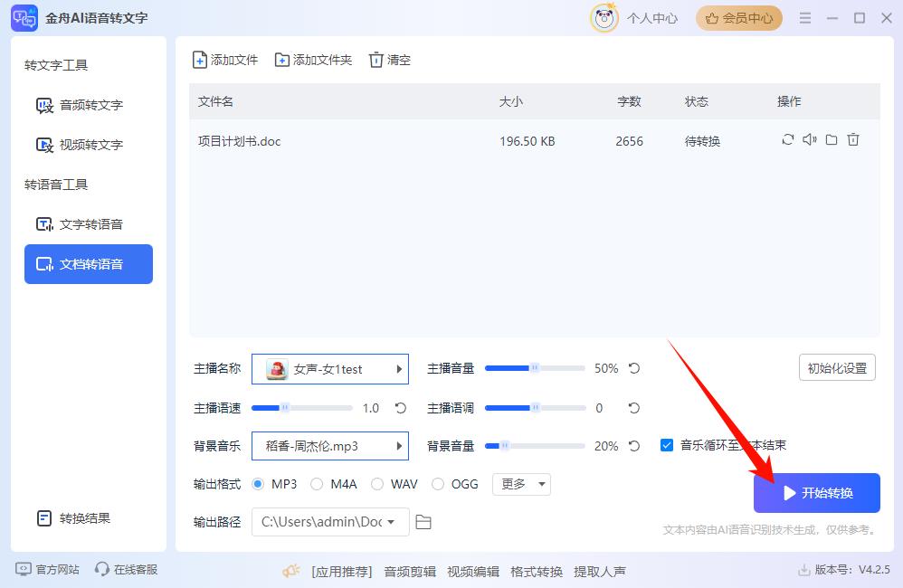The height and width of the screenshot is (588, 903).
Task: Click the re-convert icon for 项目计划书.doc
Action: click(x=788, y=140)
